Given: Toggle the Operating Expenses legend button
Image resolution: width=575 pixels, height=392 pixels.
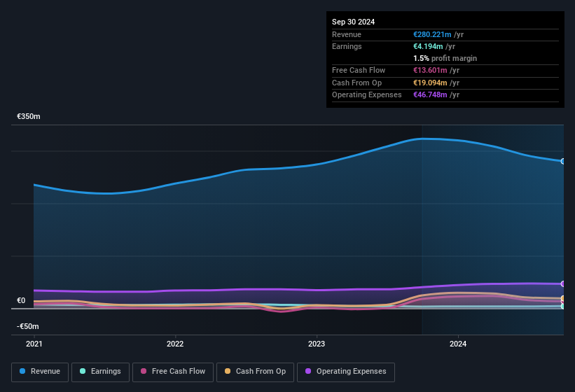Looking at the screenshot, I should (x=345, y=372).
